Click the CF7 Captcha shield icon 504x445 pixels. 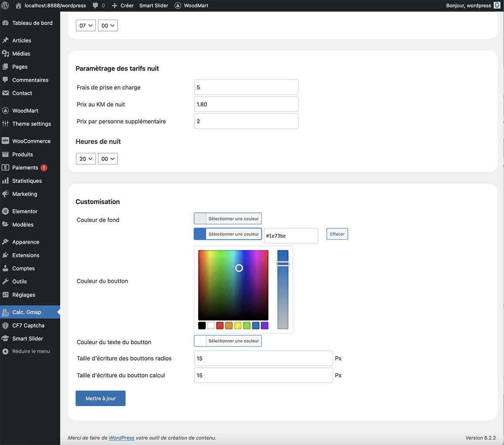tap(5, 325)
